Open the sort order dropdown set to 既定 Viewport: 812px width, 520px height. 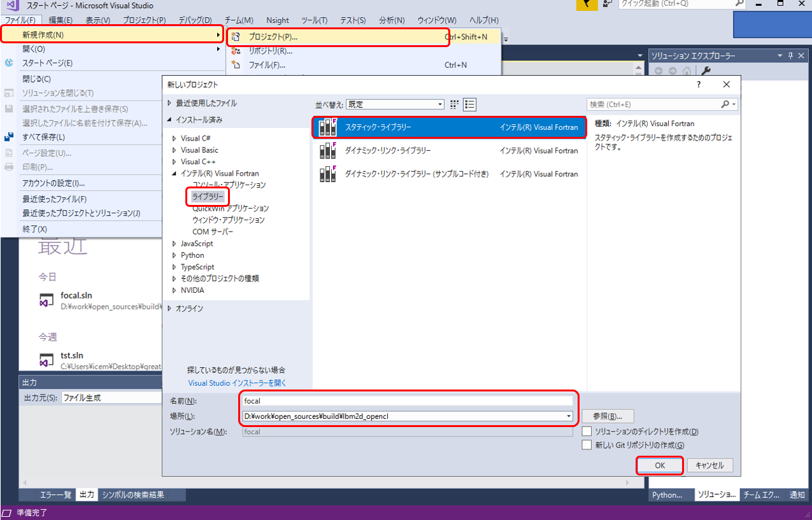point(395,104)
